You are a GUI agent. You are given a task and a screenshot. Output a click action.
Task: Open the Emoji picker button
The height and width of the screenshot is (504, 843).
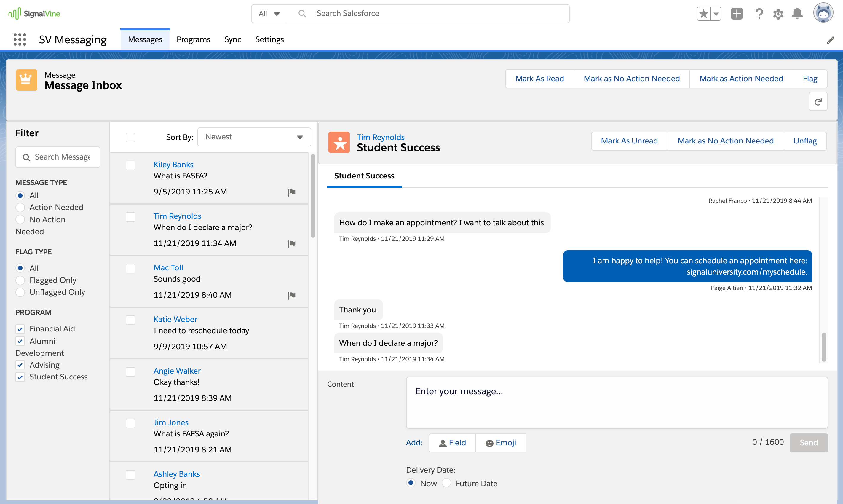(x=501, y=443)
